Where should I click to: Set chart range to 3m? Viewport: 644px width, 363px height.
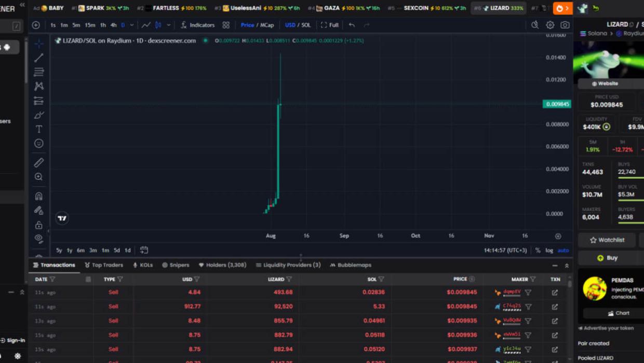[x=93, y=250]
